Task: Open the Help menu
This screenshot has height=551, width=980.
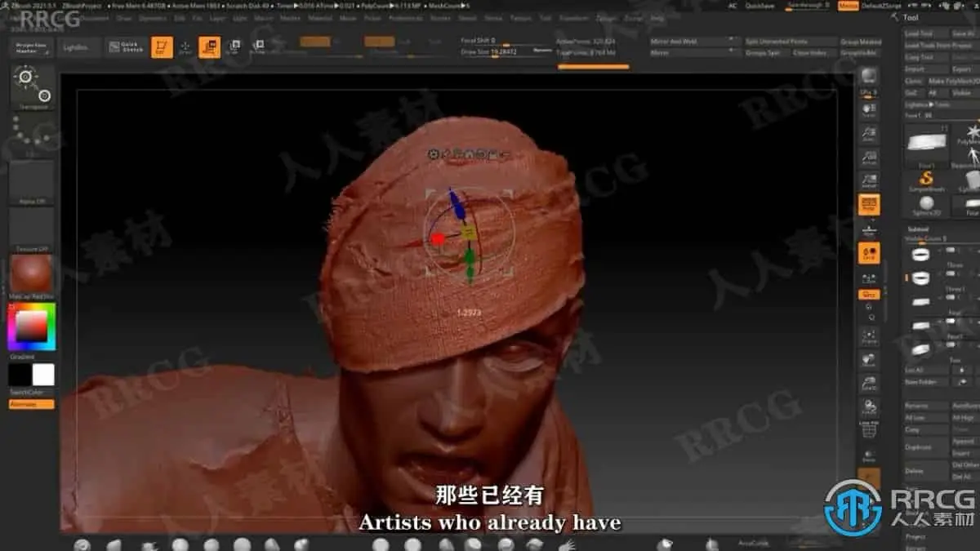Action: click(x=657, y=17)
